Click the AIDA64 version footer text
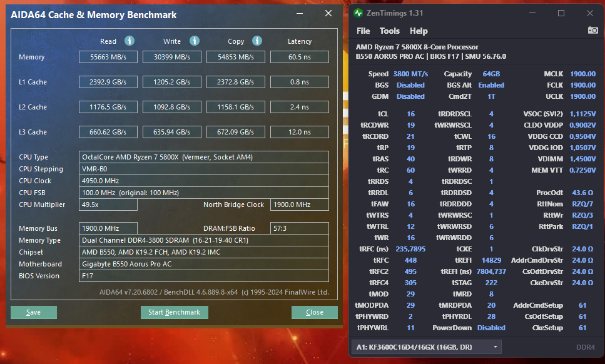 pos(214,292)
